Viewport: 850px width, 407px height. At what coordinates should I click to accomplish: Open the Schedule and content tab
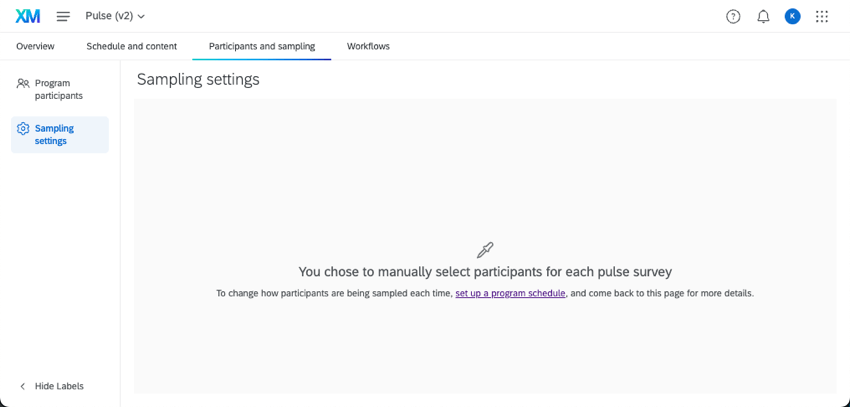pyautogui.click(x=131, y=46)
